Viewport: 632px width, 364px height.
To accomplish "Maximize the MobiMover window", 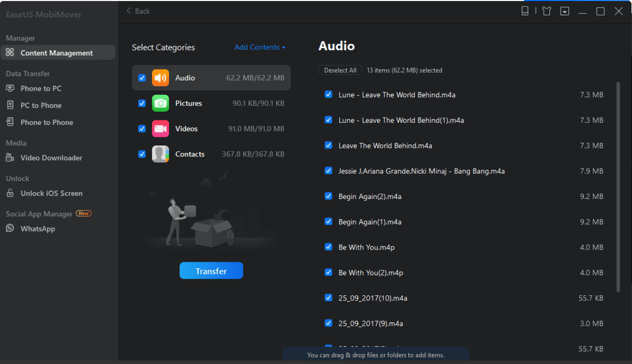I will point(600,11).
